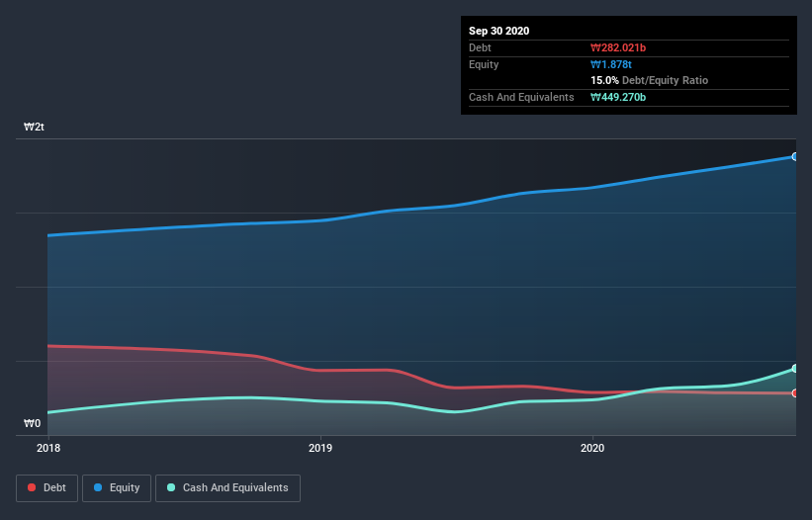Click the ₩449.270b cash value
This screenshot has height=520, width=812.
tap(618, 97)
